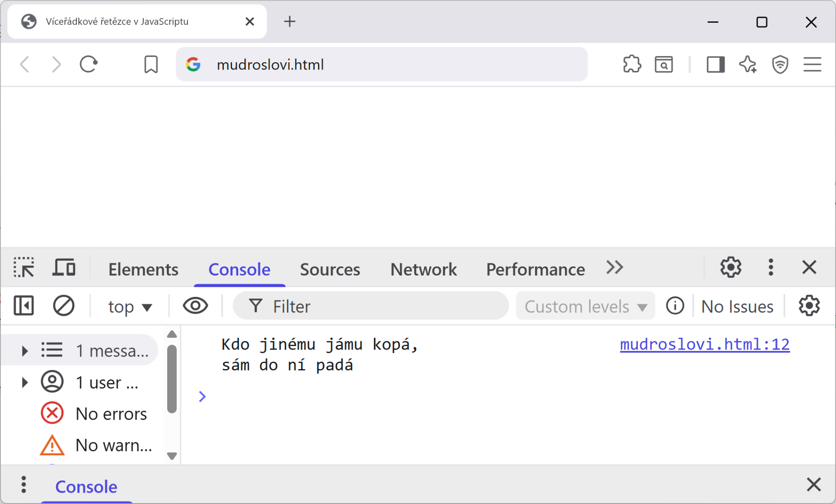Clear the console with the clear icon
The image size is (836, 504).
pos(64,306)
